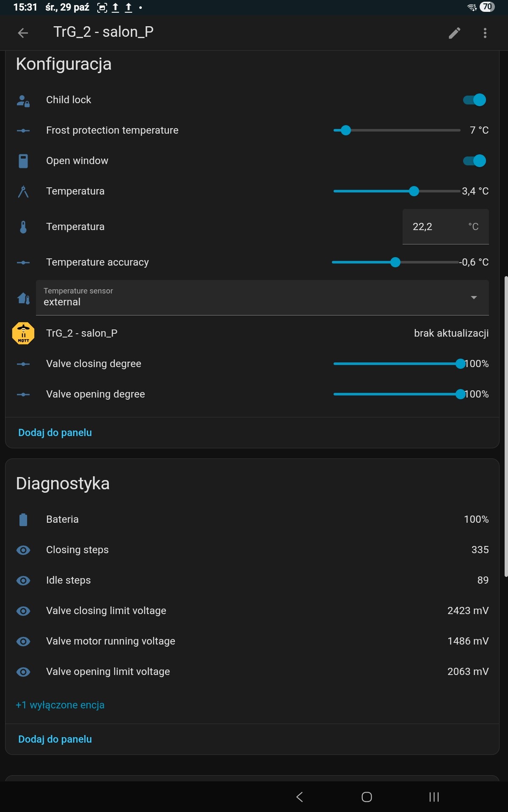Viewport: 508px width, 812px height.
Task: Turn off the Open window switch
Action: pos(475,161)
